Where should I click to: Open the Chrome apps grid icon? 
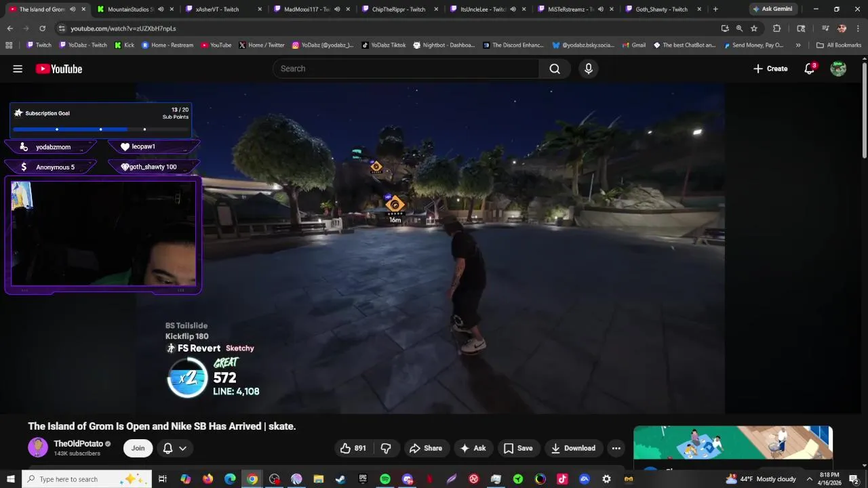pyautogui.click(x=9, y=45)
